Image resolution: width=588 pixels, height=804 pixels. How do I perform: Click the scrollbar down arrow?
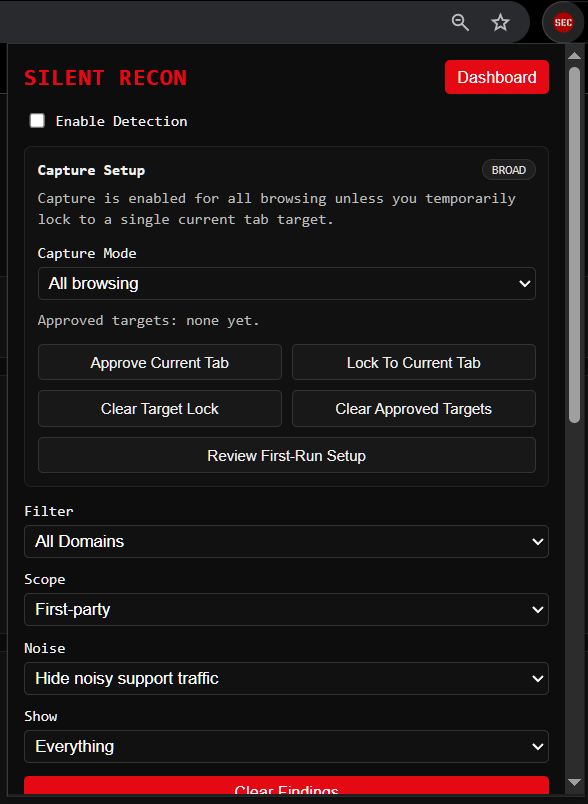point(574,782)
